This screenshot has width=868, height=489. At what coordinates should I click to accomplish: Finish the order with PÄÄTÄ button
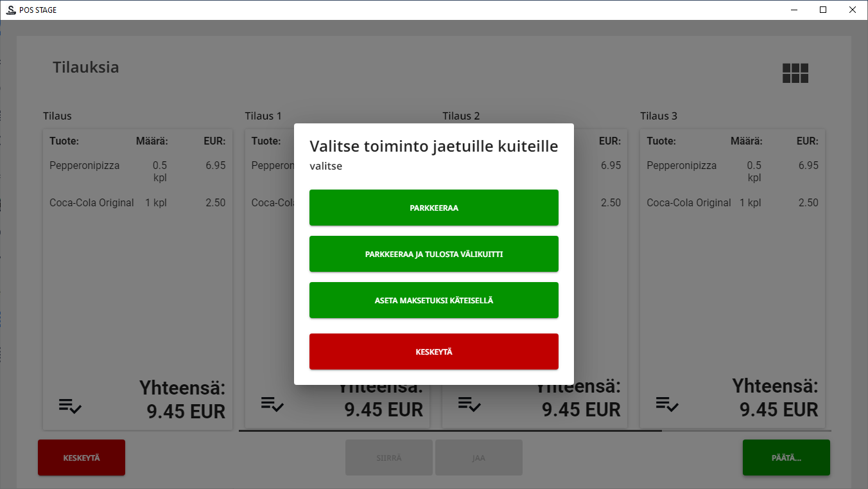coord(786,457)
